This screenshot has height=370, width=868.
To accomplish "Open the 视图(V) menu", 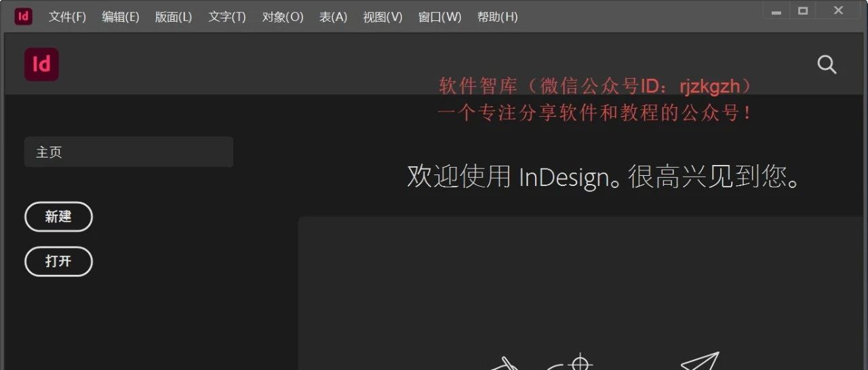I will tap(382, 17).
